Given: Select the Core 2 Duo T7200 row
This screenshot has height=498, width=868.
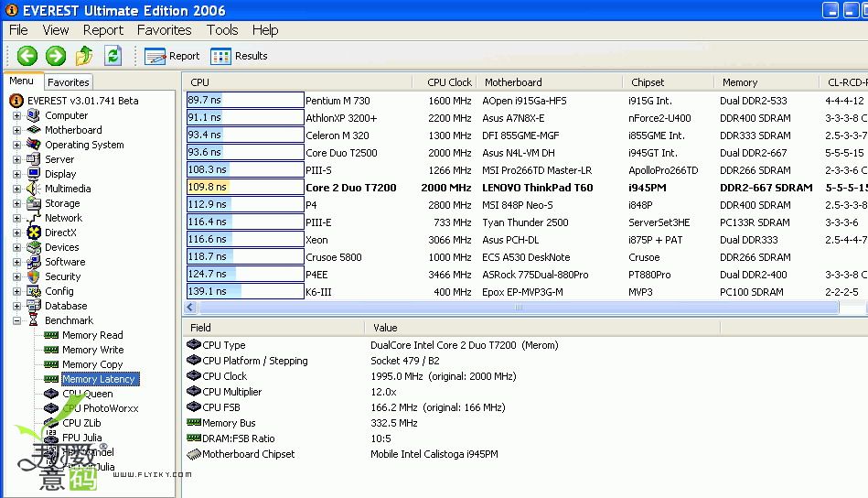Looking at the screenshot, I should tap(526, 188).
